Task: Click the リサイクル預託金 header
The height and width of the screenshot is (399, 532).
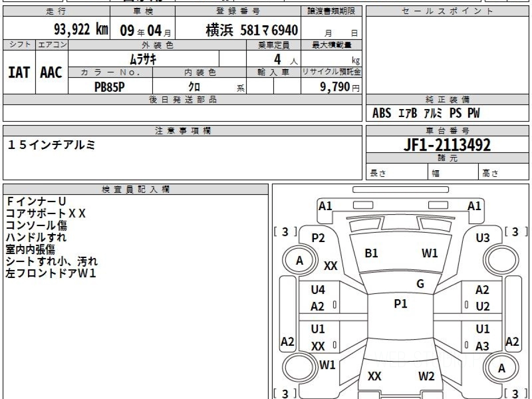Action: [332, 72]
